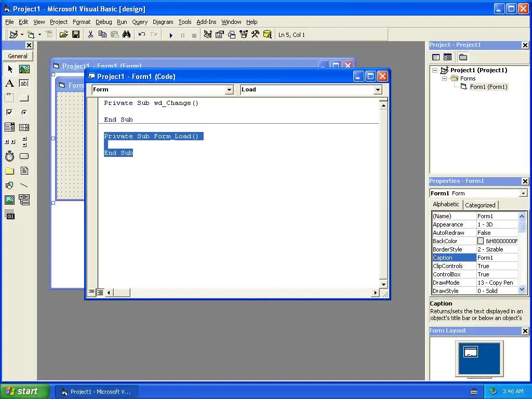Viewport: 532px width, 399px height.
Task: Select Form1 (Form1) in project tree
Action: click(x=488, y=87)
